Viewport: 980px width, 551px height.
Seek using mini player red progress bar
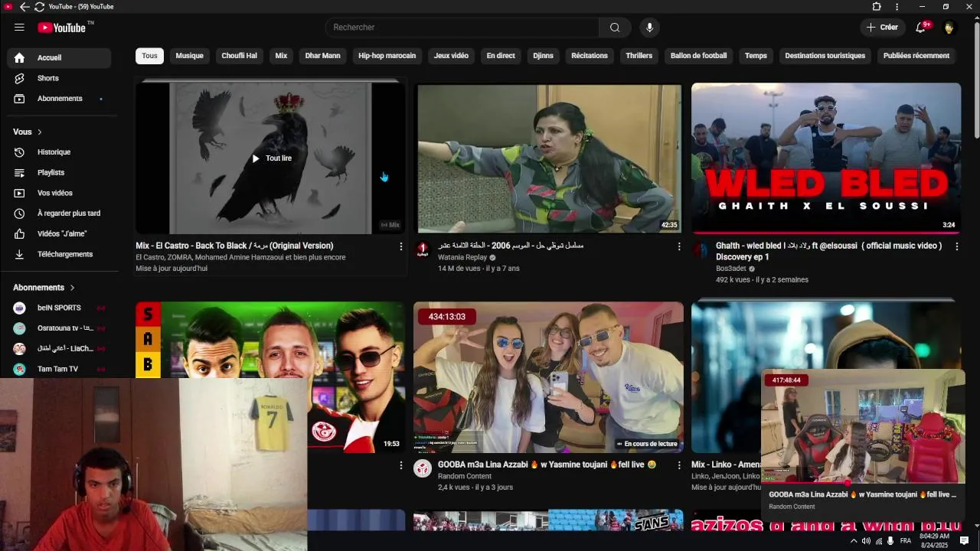tap(864, 483)
